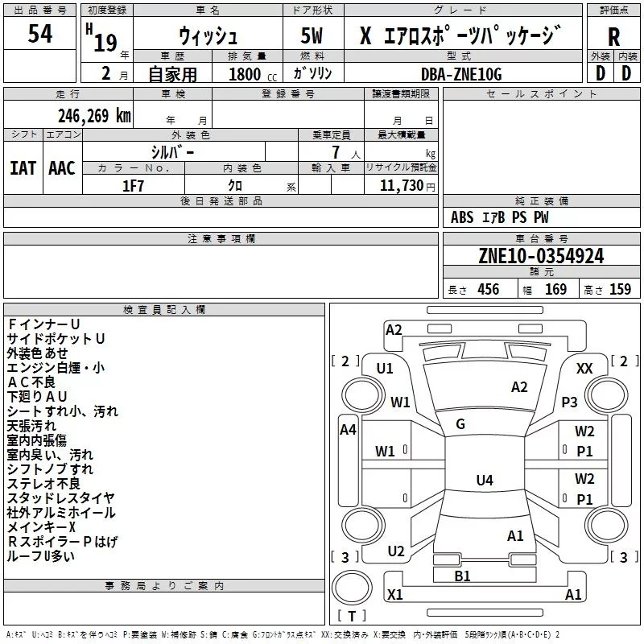The height and width of the screenshot is (644, 644).
Task: Select the fuel type ガソリン
Action: pyautogui.click(x=312, y=72)
